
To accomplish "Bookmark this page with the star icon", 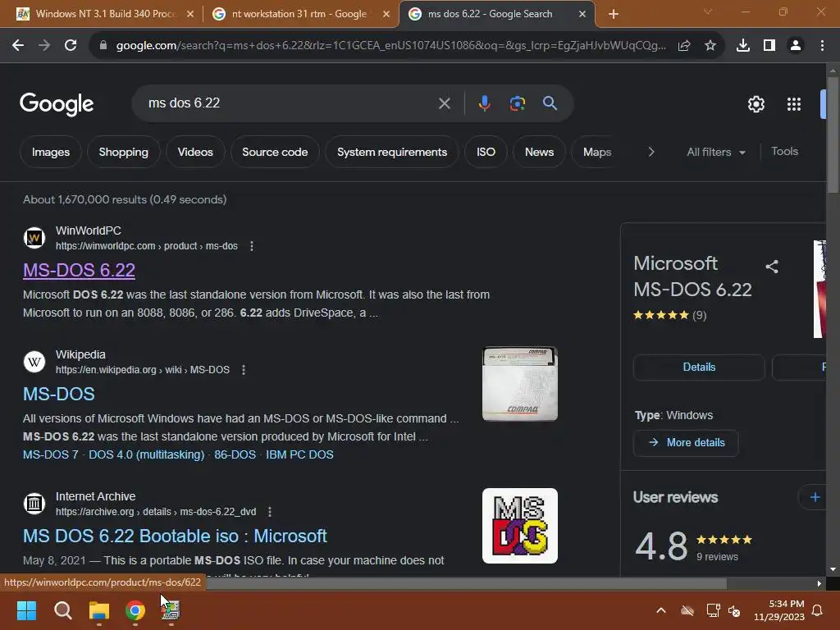I will pos(710,46).
